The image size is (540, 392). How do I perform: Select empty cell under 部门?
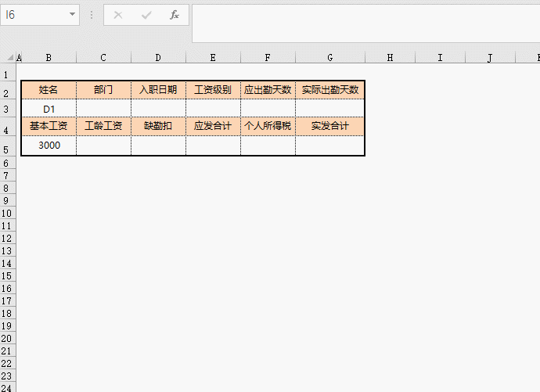103,109
